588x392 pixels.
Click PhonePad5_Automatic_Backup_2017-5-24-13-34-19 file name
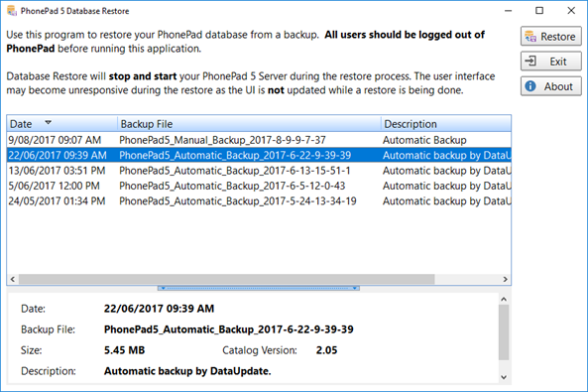238,201
